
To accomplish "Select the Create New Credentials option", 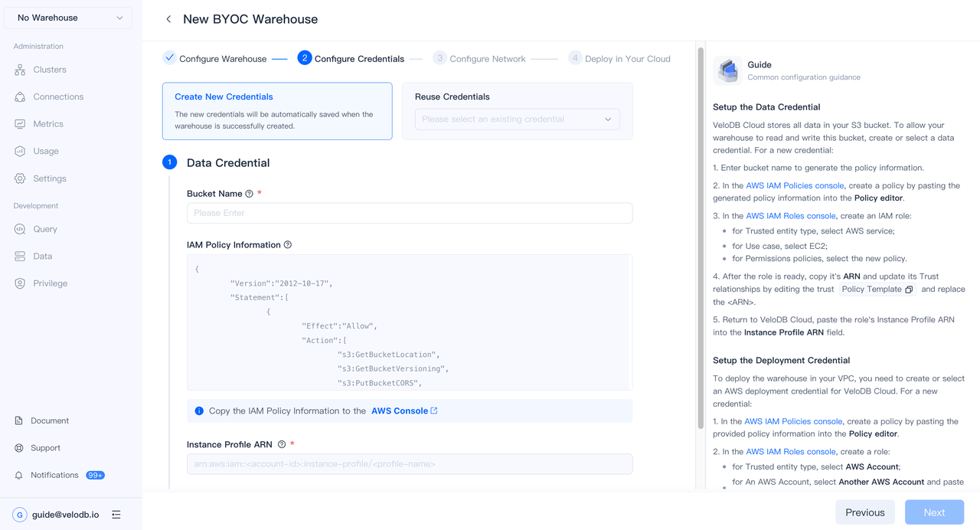I will (x=277, y=111).
